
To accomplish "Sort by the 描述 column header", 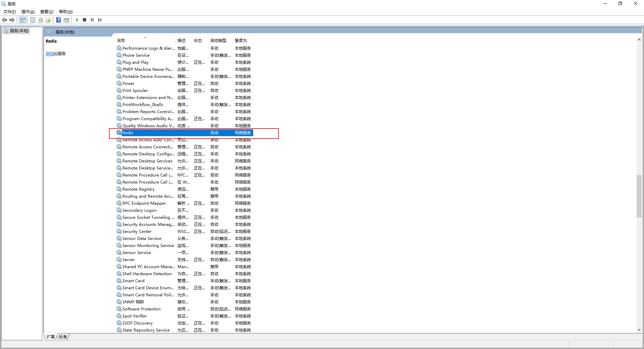I will point(183,41).
